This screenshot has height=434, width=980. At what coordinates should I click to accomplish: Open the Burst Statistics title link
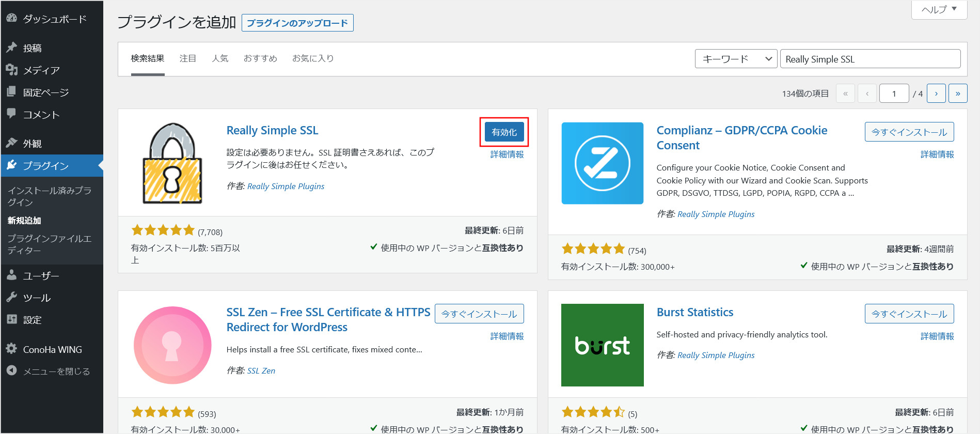coord(695,312)
